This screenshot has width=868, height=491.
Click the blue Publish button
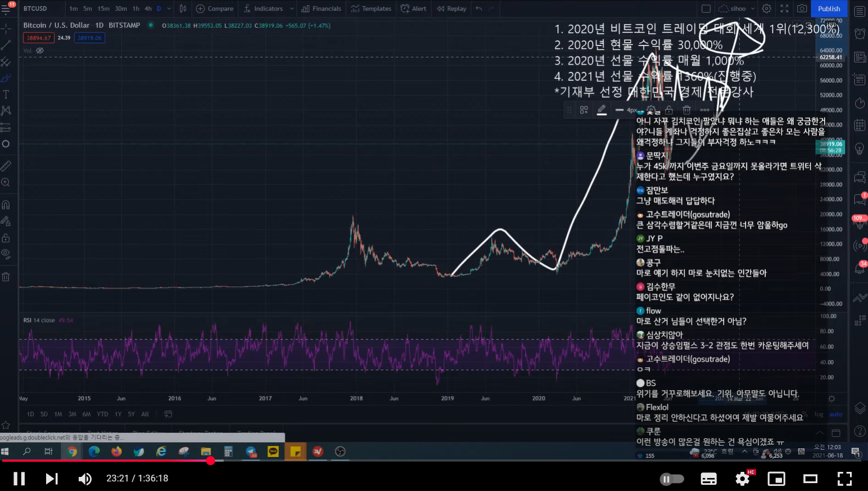(x=829, y=8)
